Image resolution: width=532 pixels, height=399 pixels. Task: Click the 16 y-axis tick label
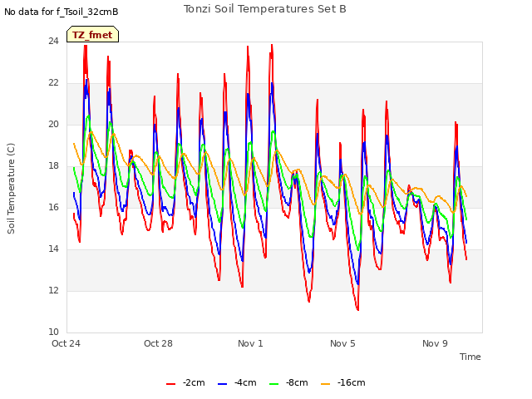(x=53, y=207)
